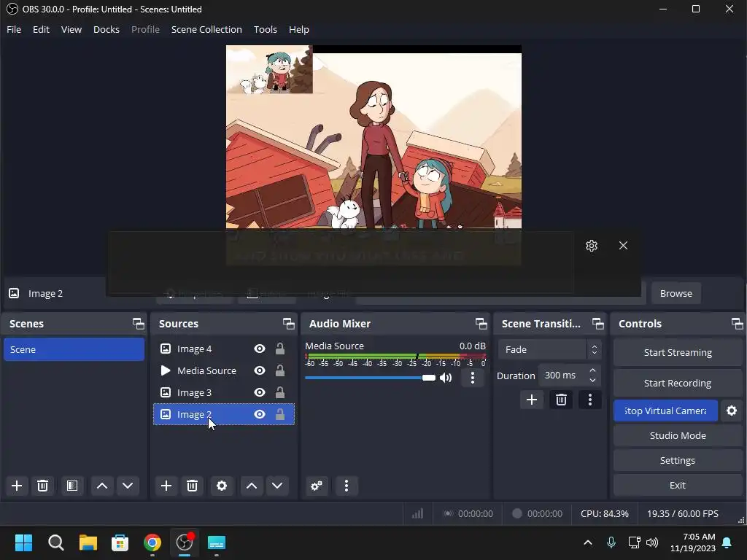747x560 pixels.
Task: Open Windows Start menu
Action: coord(23,542)
